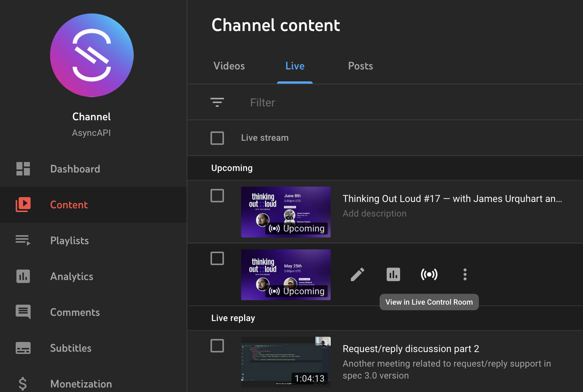583x392 pixels.
Task: Click the Channel content page heading
Action: (x=276, y=25)
